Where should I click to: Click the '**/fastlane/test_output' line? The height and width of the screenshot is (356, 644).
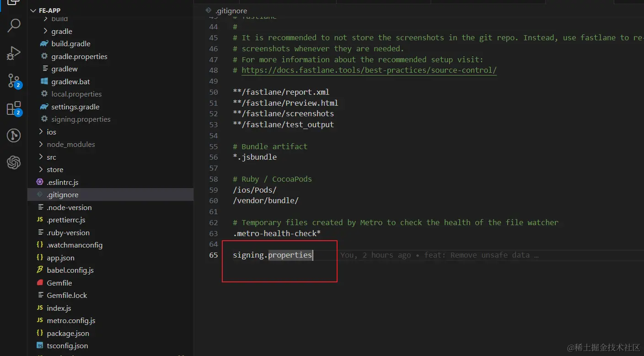point(284,124)
